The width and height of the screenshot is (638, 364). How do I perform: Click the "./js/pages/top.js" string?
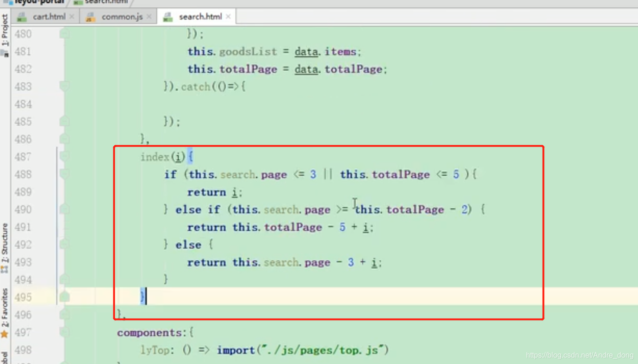click(322, 350)
